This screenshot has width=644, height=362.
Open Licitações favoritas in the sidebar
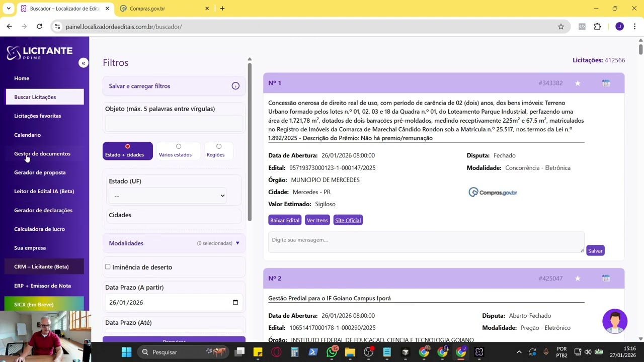tap(38, 116)
